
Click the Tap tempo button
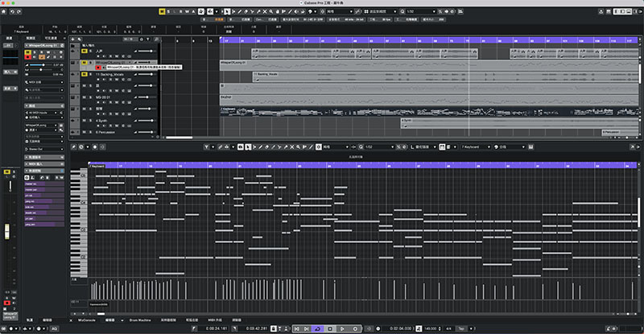461,328
